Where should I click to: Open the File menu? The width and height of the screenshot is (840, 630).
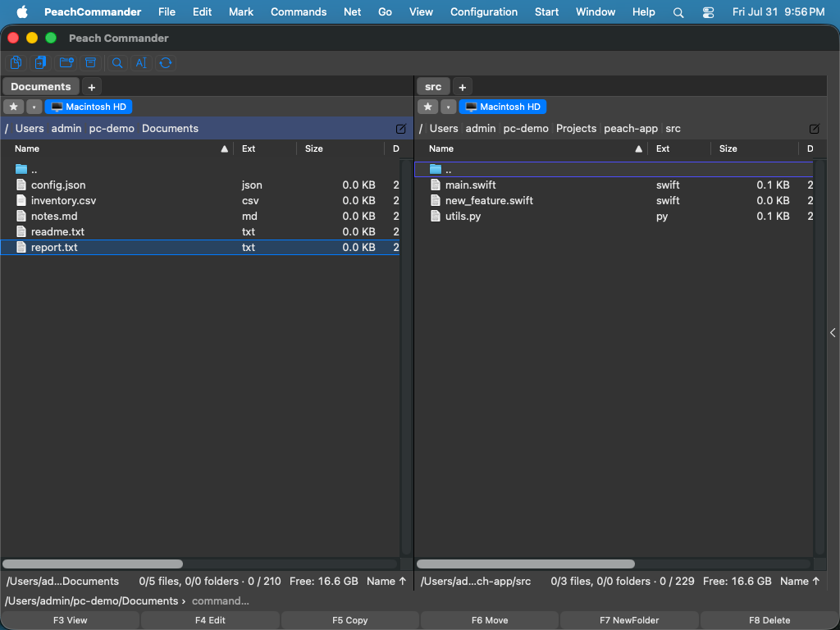(167, 11)
